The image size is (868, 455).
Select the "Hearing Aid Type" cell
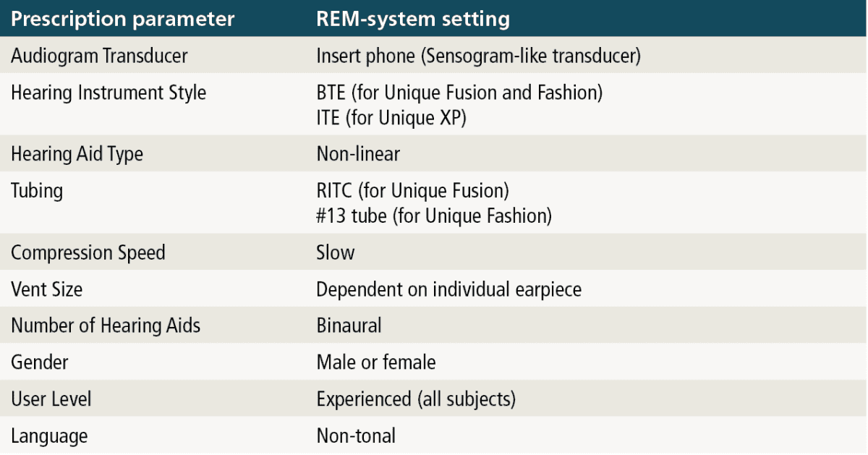(x=77, y=154)
